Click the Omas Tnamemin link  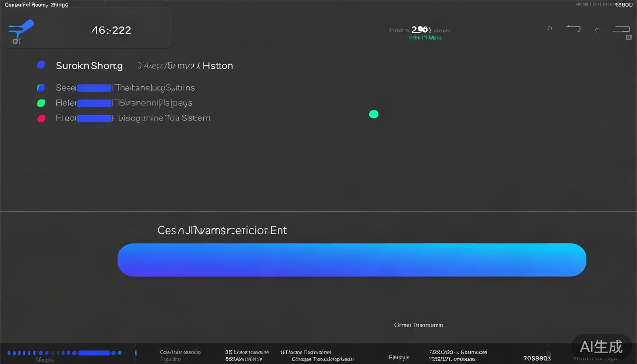[418, 325]
